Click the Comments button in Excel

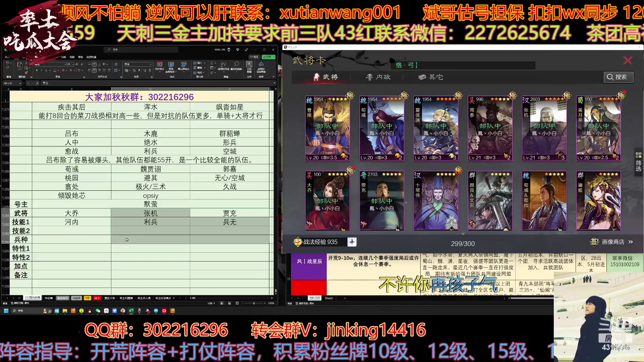pyautogui.click(x=254, y=57)
